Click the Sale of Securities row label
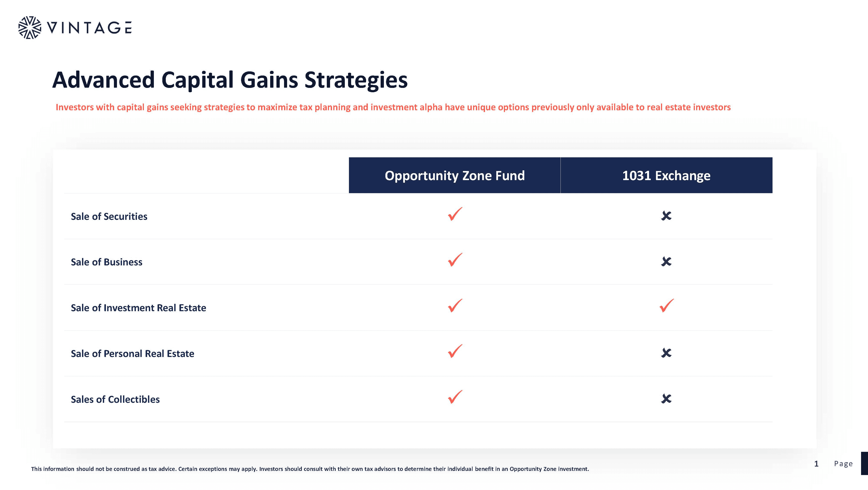Screen dimensions: 868x490 click(109, 216)
